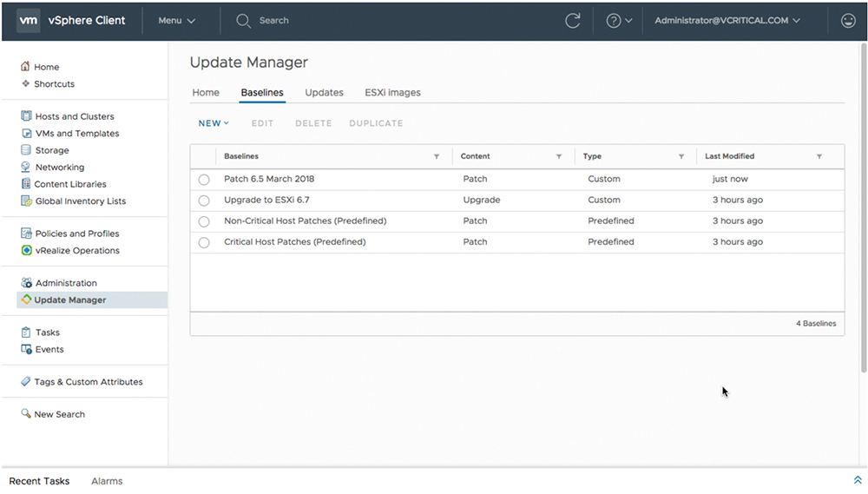Open the Menu dropdown

pos(176,21)
